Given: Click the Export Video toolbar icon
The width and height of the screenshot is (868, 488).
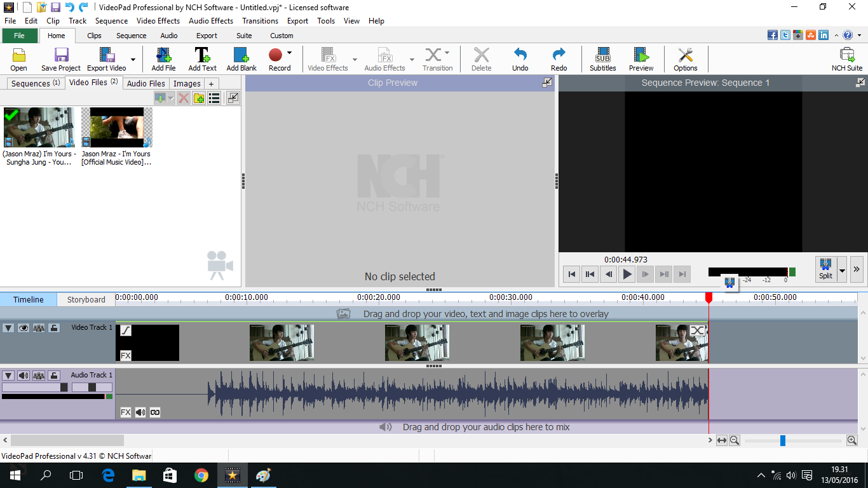Looking at the screenshot, I should (x=107, y=59).
